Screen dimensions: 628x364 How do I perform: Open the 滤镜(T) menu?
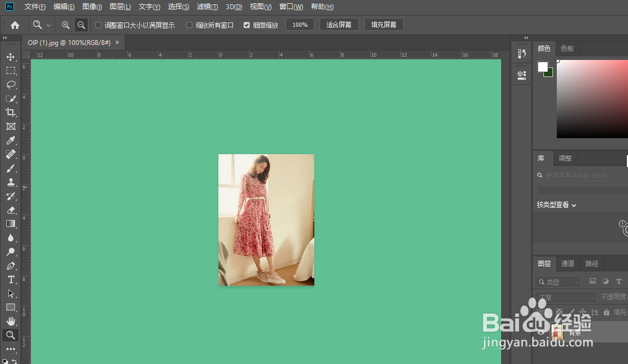(208, 7)
